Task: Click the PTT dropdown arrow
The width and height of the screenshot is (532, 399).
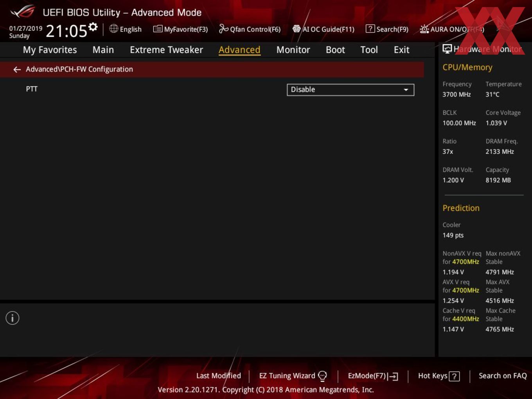Action: (x=406, y=90)
